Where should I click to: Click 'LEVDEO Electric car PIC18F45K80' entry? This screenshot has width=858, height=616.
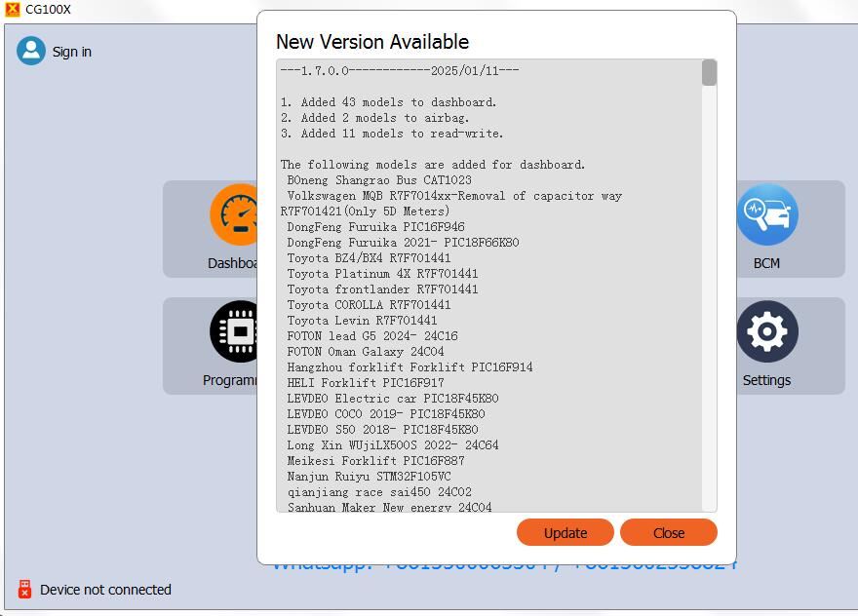pos(393,399)
